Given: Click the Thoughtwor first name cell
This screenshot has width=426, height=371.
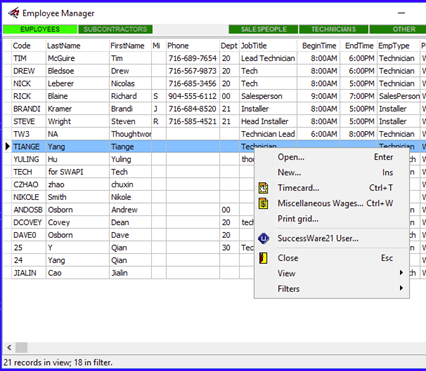Looking at the screenshot, I should click(130, 134).
